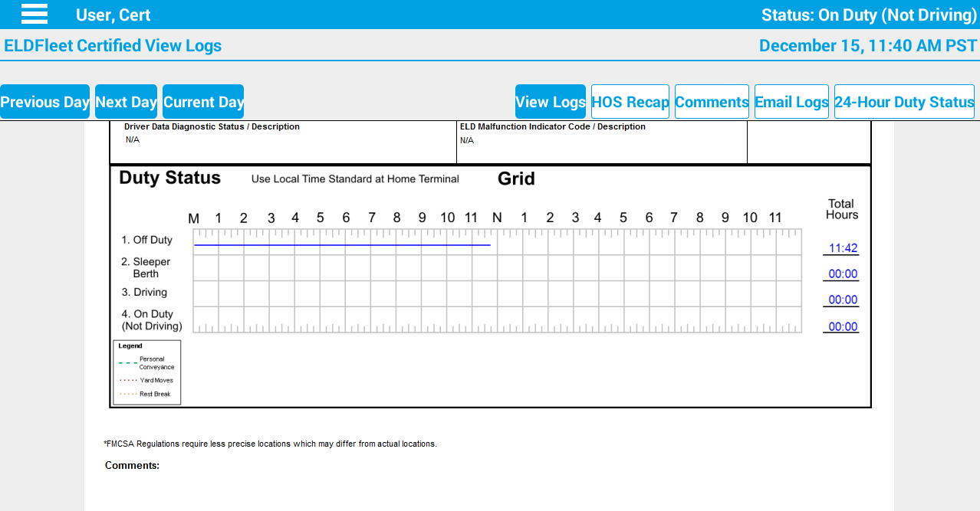Viewport: 980px width, 511px height.
Task: Click 'ELDFleet Certified View Logs' title
Action: click(x=113, y=45)
